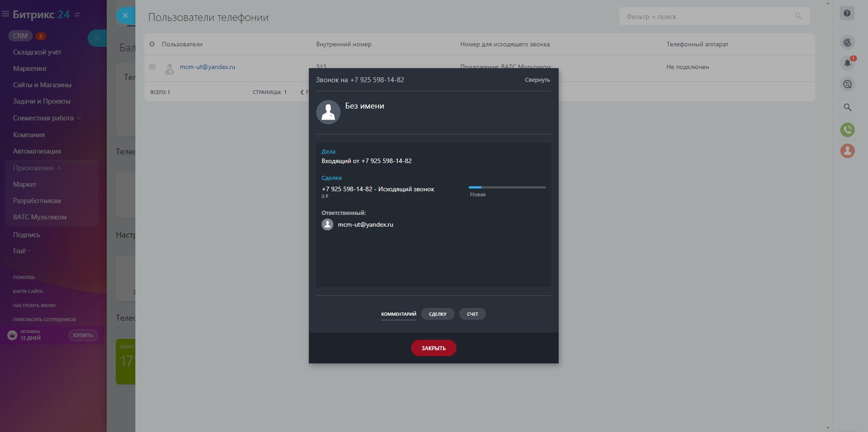Screen dimensions: 868x432
Task: Expand the Совместная работа submenu
Action: (47, 118)
